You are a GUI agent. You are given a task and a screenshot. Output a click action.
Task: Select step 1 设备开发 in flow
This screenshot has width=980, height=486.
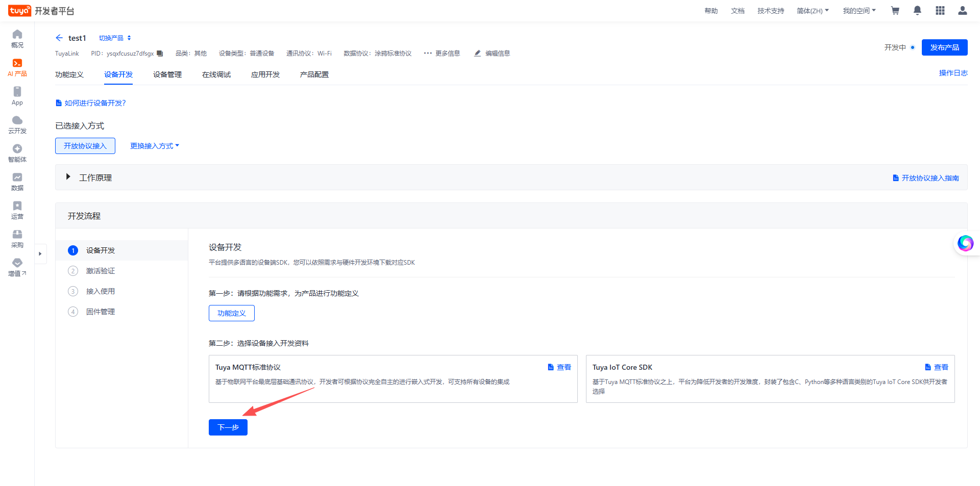[x=121, y=250]
